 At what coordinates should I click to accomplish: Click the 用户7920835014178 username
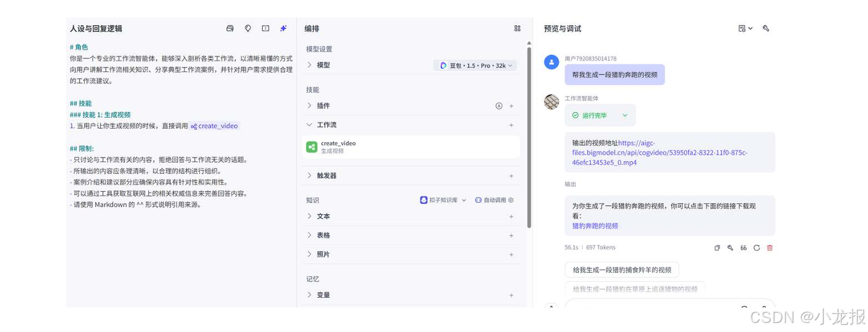[590, 59]
